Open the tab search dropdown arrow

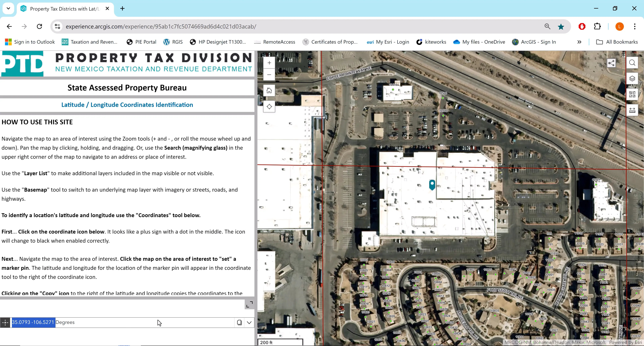(8, 8)
